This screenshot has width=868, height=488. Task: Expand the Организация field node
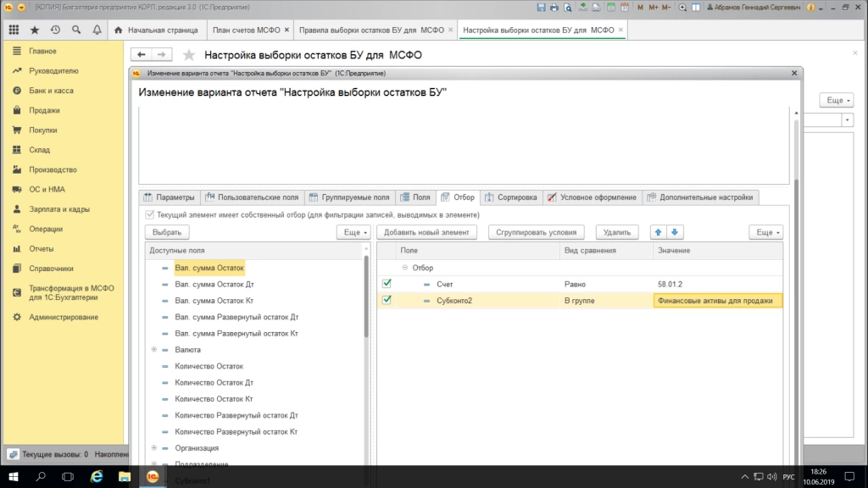(x=154, y=448)
